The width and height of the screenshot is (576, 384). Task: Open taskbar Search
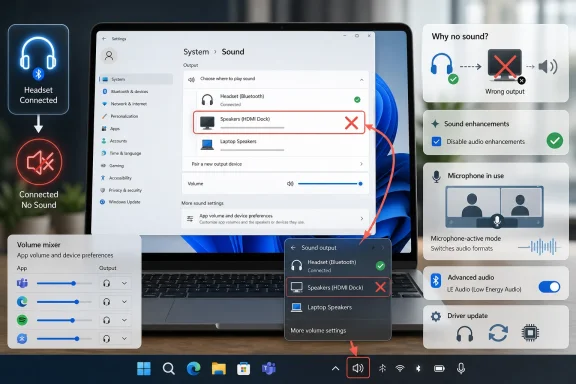click(169, 368)
